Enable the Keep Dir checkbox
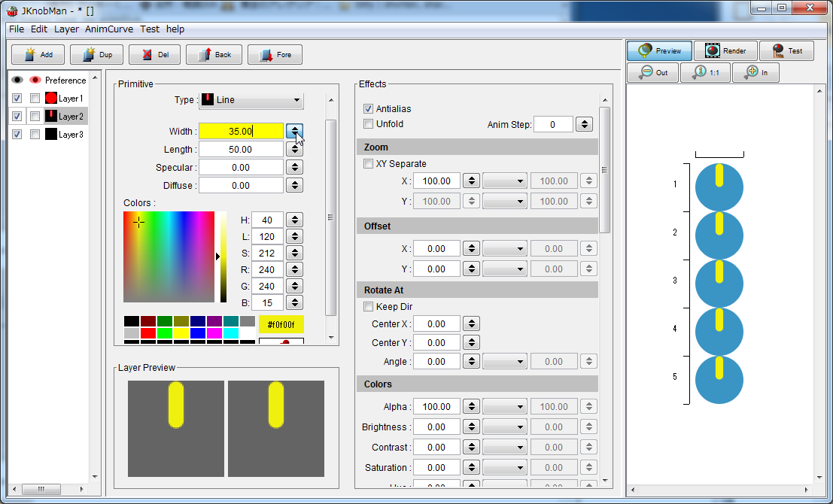833x504 pixels. pyautogui.click(x=368, y=306)
